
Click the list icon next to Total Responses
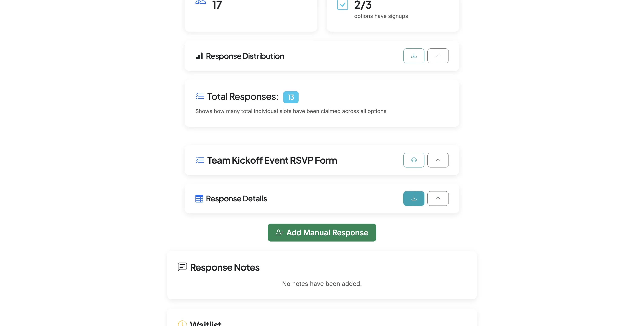200,96
